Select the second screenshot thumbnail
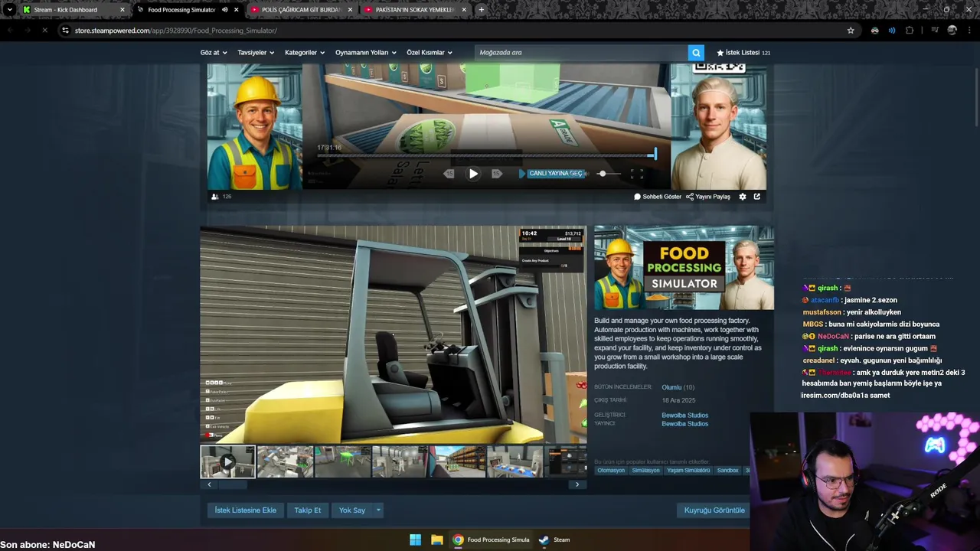Viewport: 980px width, 551px height. [285, 461]
